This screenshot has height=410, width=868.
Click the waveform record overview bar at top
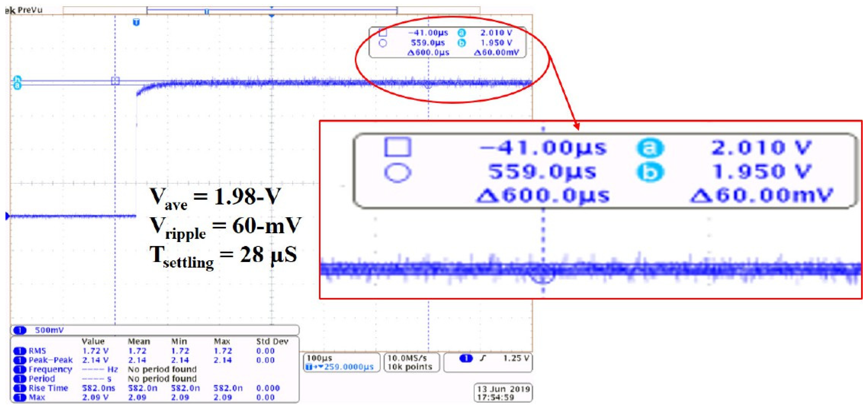click(x=271, y=11)
